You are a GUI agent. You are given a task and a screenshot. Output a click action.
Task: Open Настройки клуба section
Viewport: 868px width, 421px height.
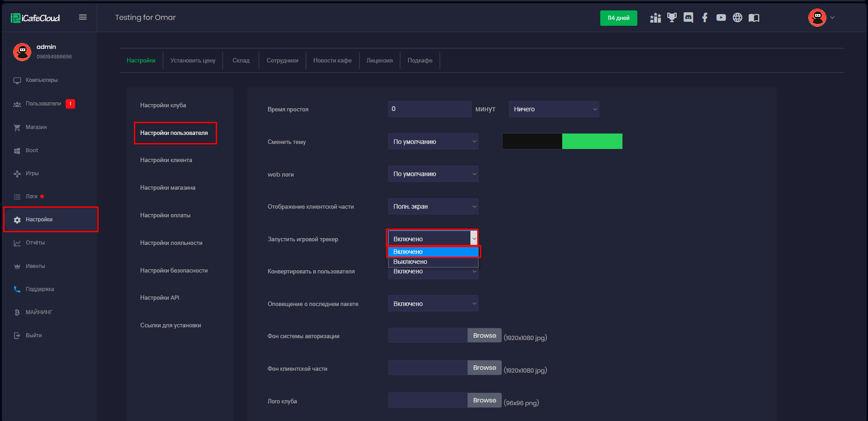pyautogui.click(x=163, y=105)
